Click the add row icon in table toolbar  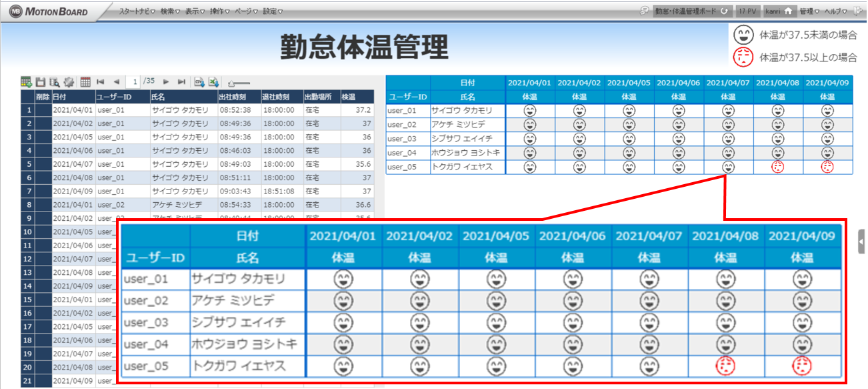pyautogui.click(x=26, y=82)
